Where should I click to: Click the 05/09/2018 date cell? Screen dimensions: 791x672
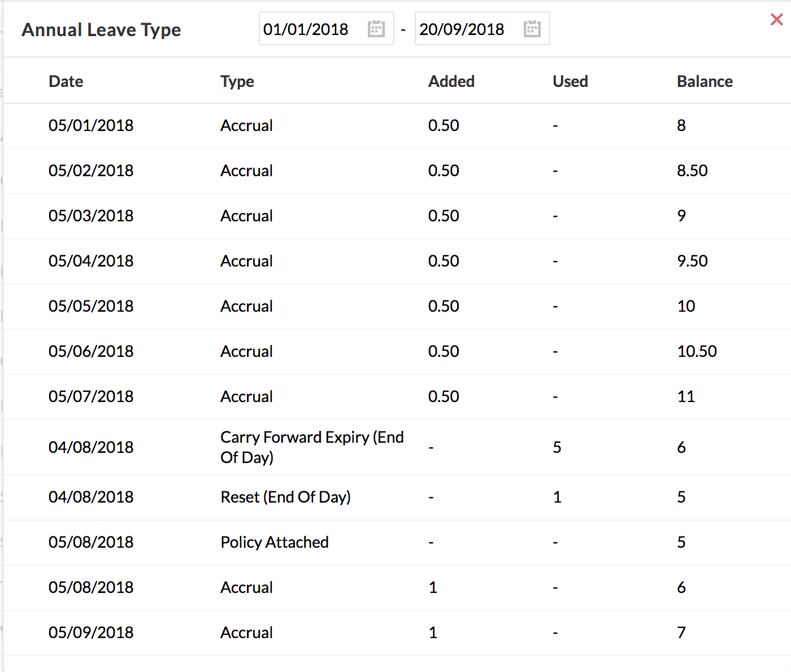point(91,632)
